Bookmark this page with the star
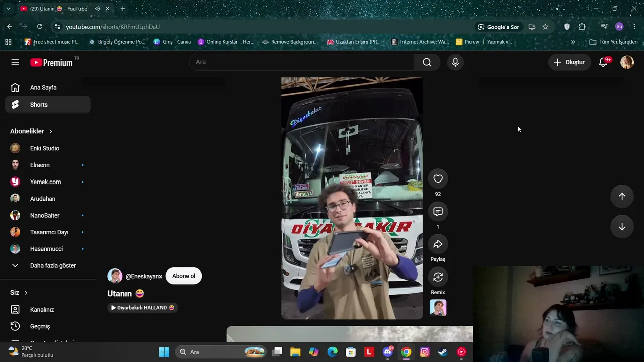The image size is (644, 362). (x=545, y=27)
